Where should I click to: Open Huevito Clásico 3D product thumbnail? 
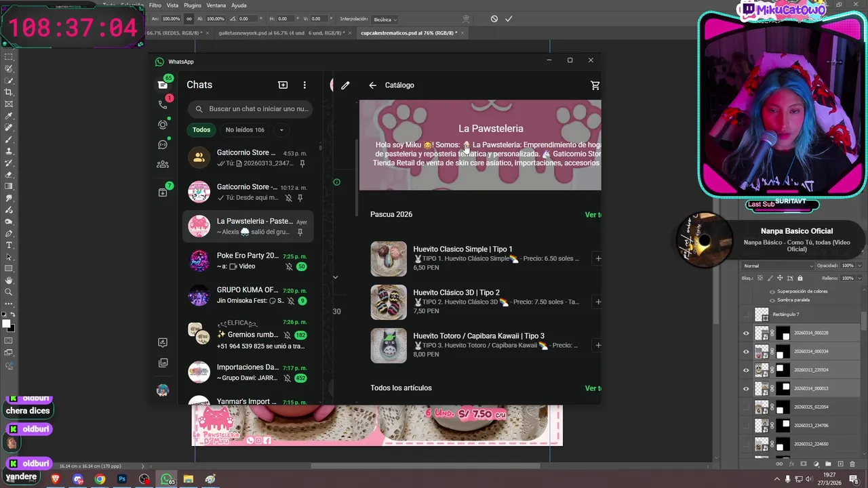click(389, 302)
